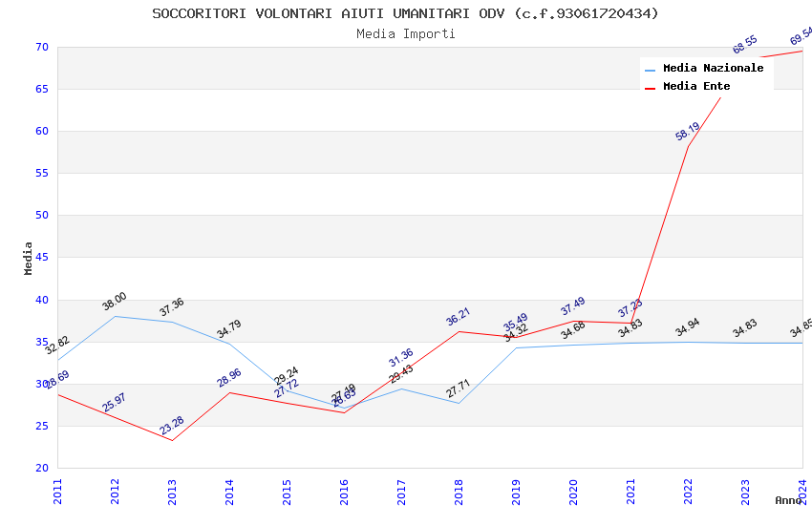
Task: Select the 2022 year label on the x-axis
Action: click(x=688, y=492)
